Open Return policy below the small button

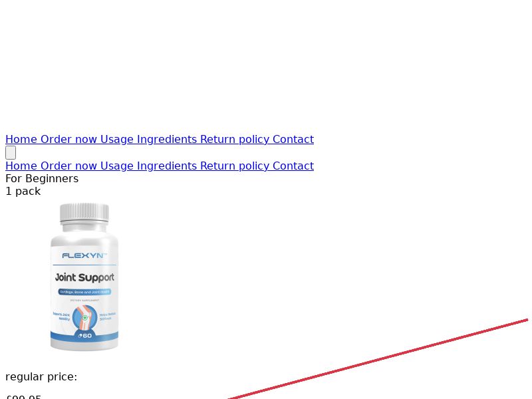point(235,166)
